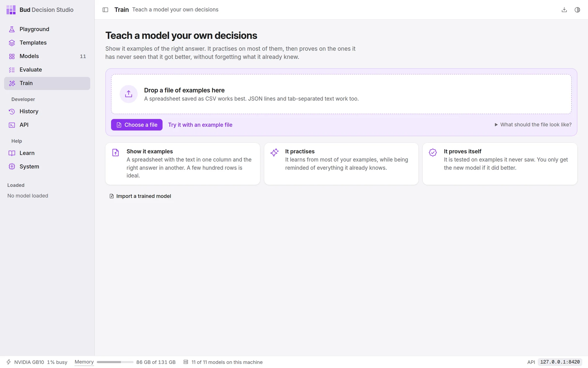
Task: Open the Playground page
Action: 47,29
